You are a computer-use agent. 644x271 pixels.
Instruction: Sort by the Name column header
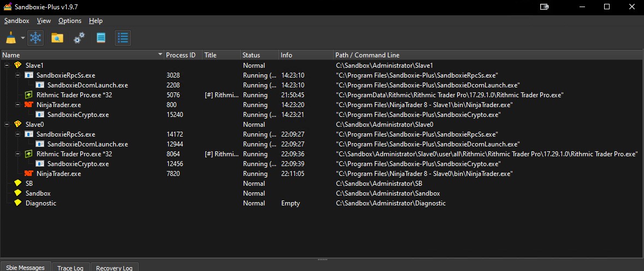click(82, 55)
